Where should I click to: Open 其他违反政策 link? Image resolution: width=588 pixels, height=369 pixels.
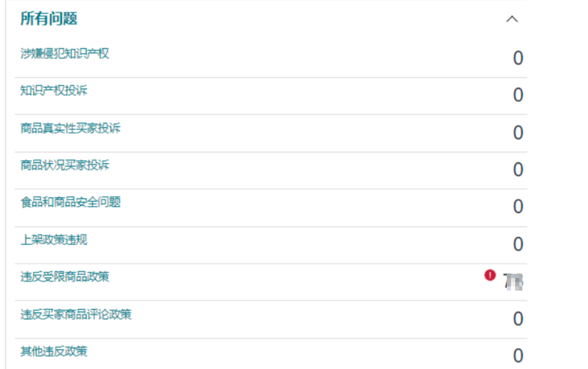54,352
